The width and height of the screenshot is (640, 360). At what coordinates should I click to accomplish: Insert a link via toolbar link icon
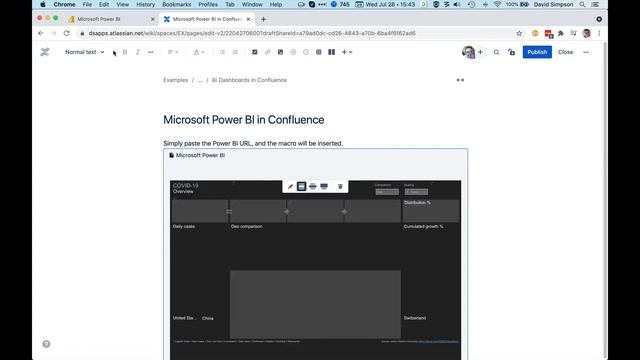pos(267,52)
